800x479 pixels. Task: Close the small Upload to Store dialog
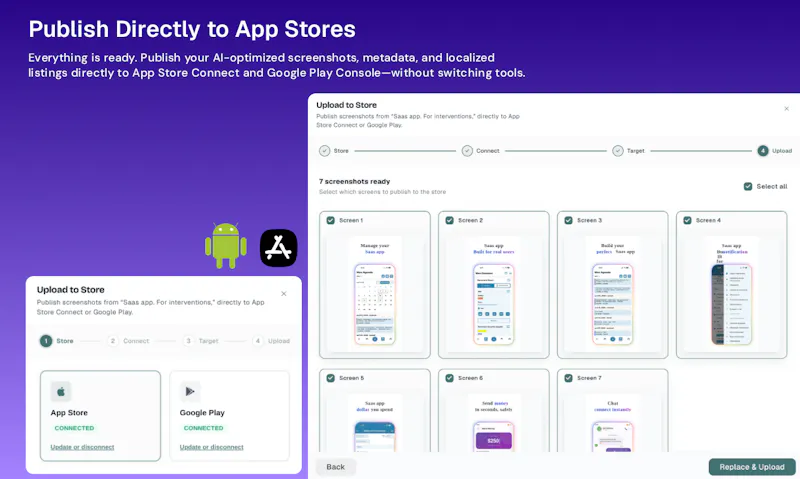pyautogui.click(x=284, y=294)
